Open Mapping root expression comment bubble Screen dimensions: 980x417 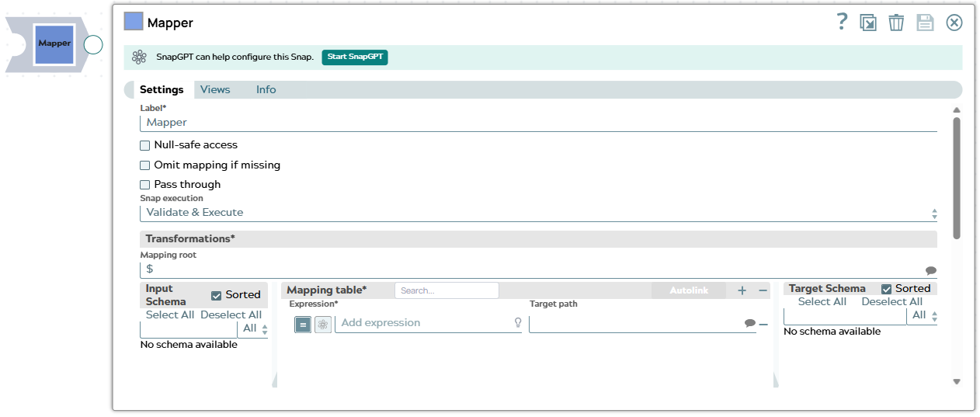pyautogui.click(x=930, y=270)
